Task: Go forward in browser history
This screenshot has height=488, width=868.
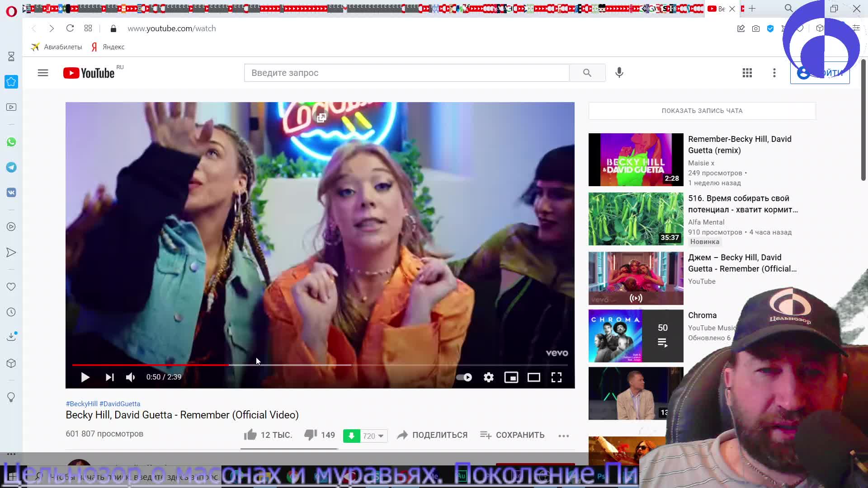Action: click(x=52, y=28)
